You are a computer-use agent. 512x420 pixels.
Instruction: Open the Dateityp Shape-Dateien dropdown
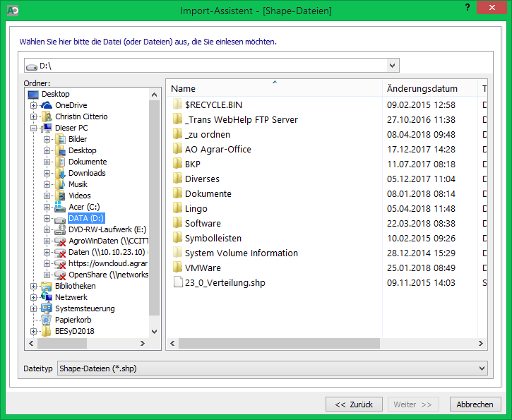pyautogui.click(x=482, y=368)
